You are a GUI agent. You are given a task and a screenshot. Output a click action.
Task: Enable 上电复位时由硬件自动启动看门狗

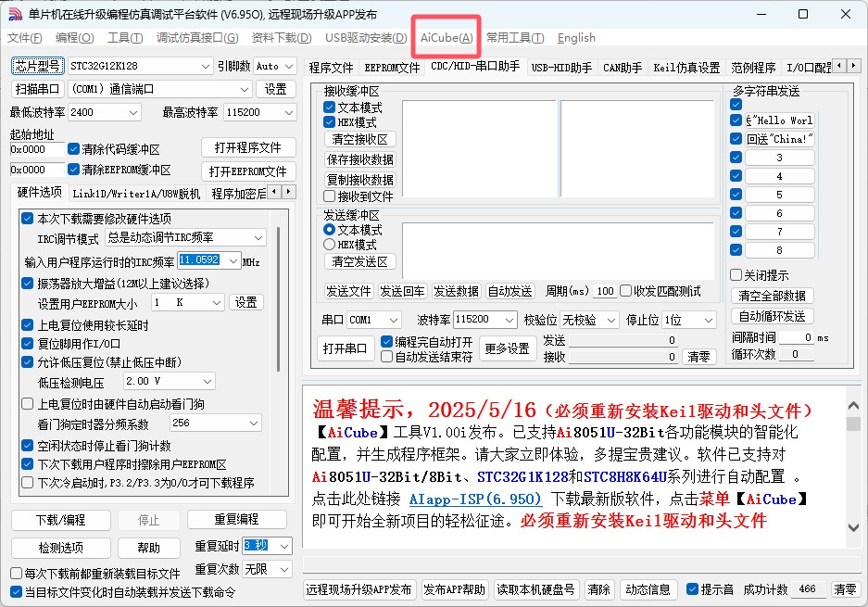click(27, 404)
